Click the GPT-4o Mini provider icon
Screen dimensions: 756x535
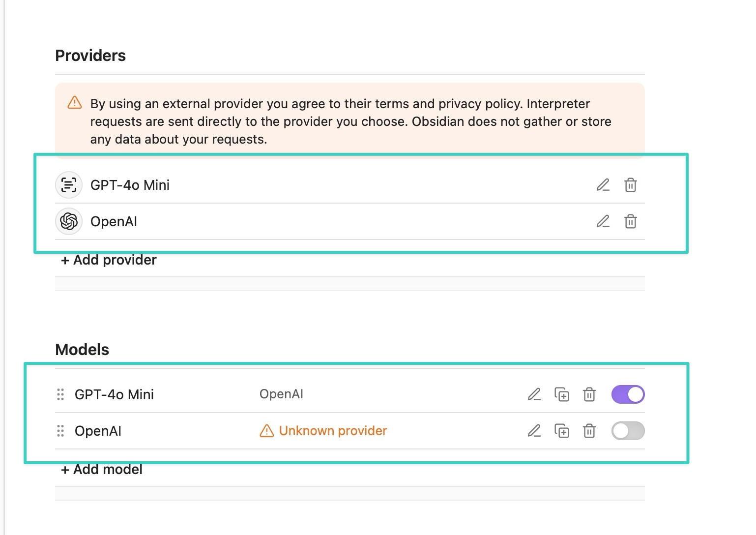click(69, 185)
